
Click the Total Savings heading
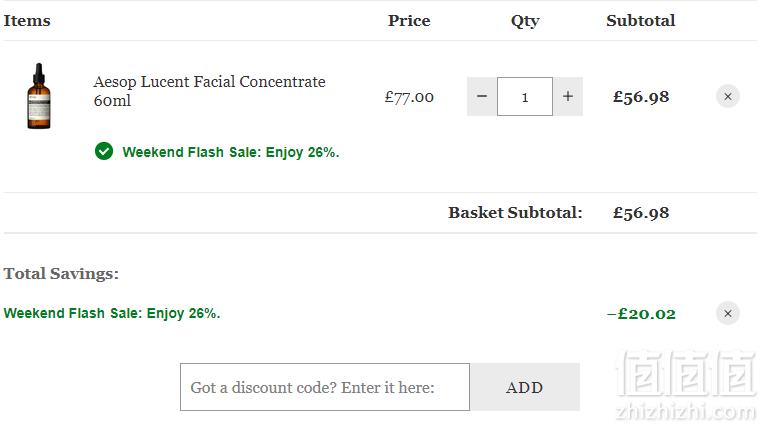pos(61,274)
